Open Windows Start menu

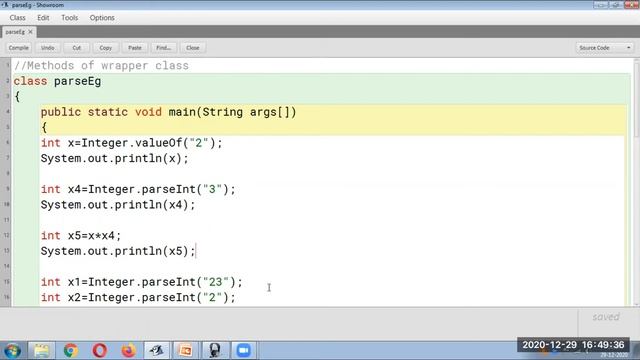point(13,351)
